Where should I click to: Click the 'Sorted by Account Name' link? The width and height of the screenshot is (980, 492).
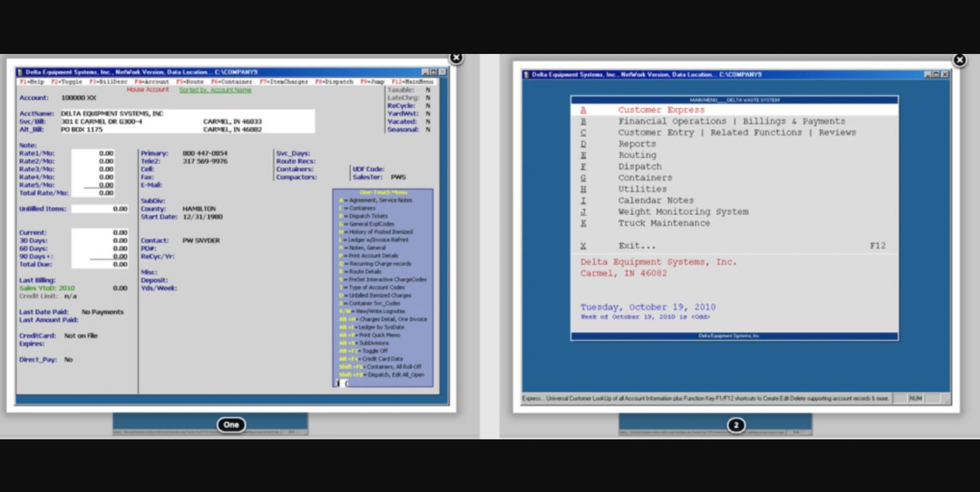[x=215, y=91]
